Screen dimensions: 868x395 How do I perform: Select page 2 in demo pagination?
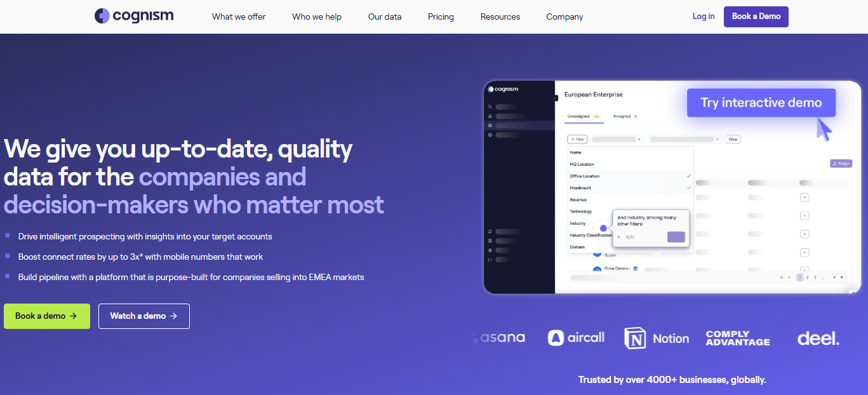click(x=807, y=278)
